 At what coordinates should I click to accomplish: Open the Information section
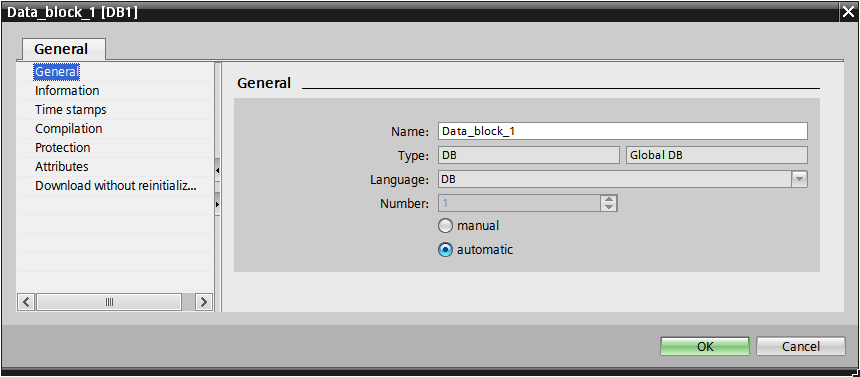click(x=67, y=91)
